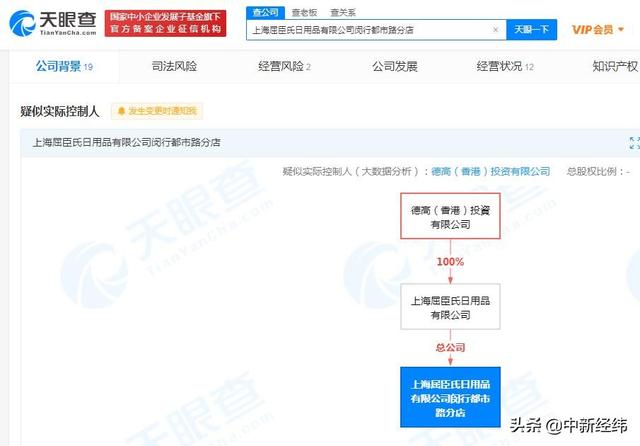640x446 pixels.
Task: Click the 总股权比例 label
Action: [x=598, y=171]
